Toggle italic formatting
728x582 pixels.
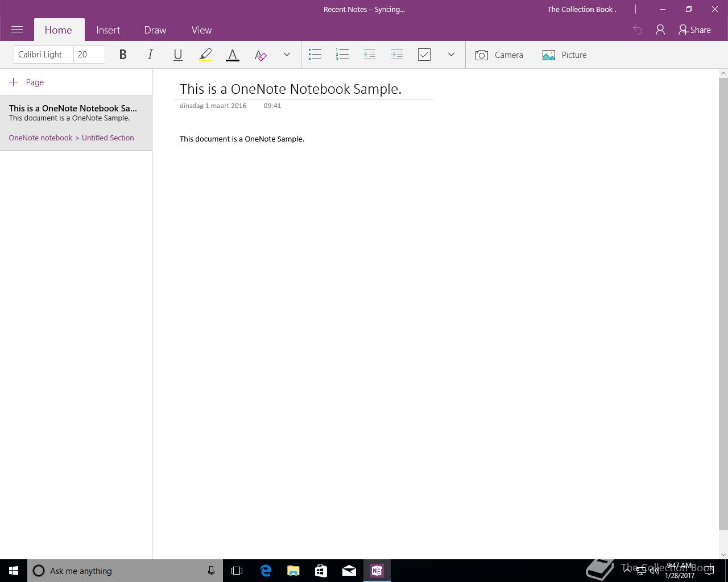(x=150, y=55)
